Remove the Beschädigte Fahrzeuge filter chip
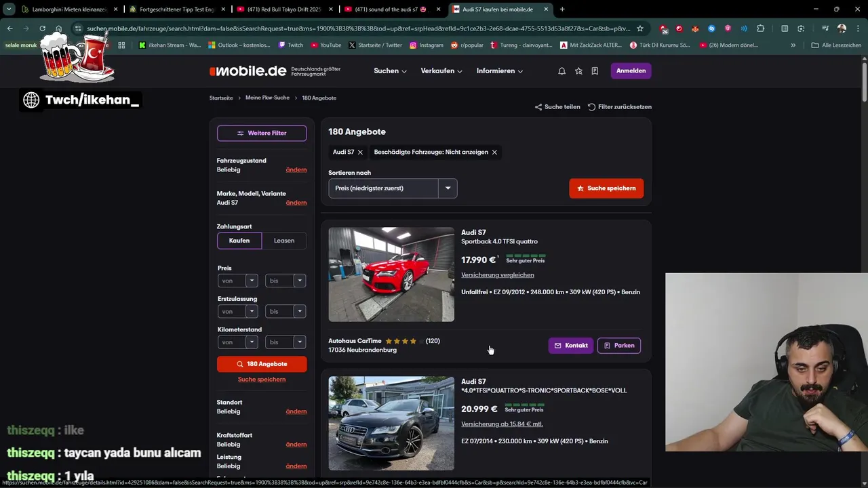The height and width of the screenshot is (488, 868). click(x=494, y=152)
